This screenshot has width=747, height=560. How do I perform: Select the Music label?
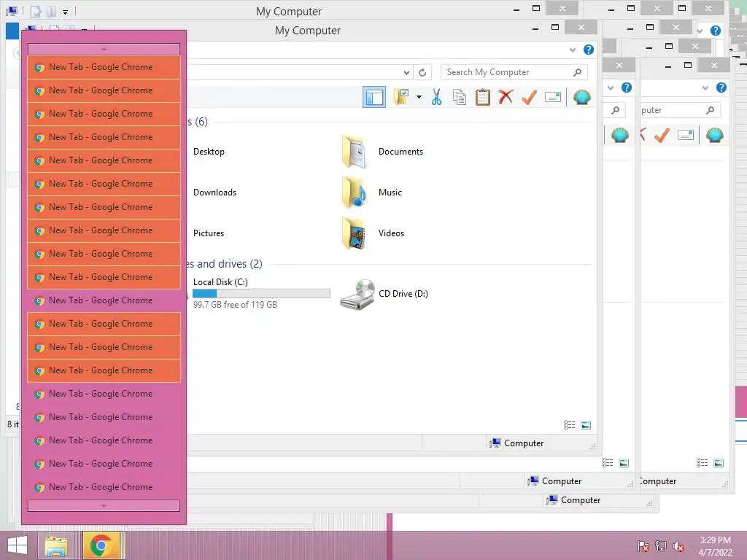[390, 192]
